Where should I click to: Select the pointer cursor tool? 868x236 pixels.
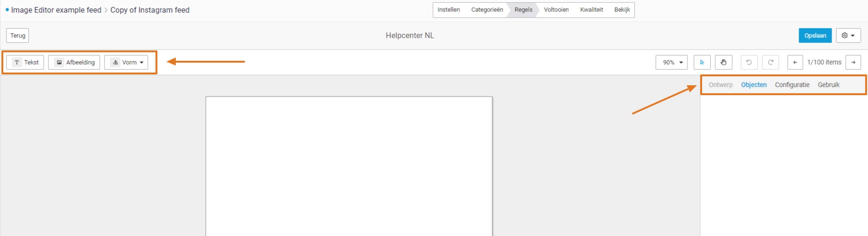(x=702, y=62)
